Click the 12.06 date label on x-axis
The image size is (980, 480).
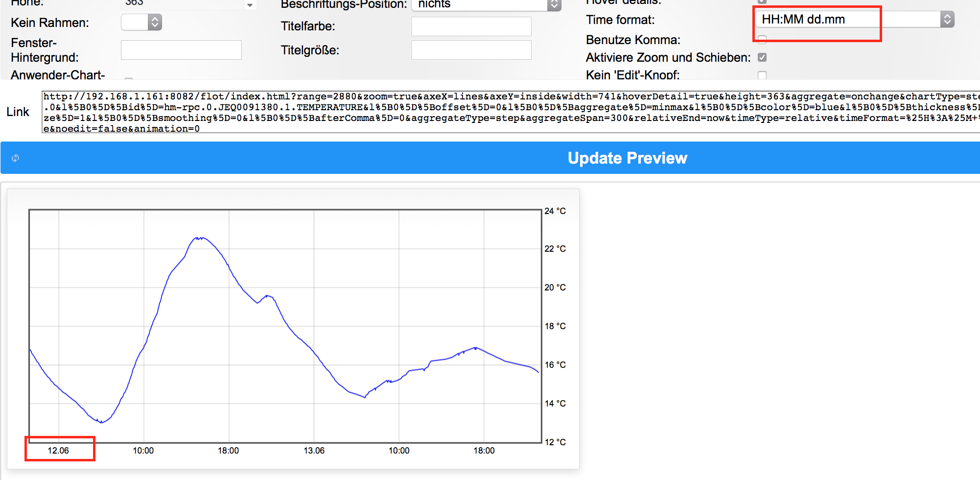pos(58,451)
